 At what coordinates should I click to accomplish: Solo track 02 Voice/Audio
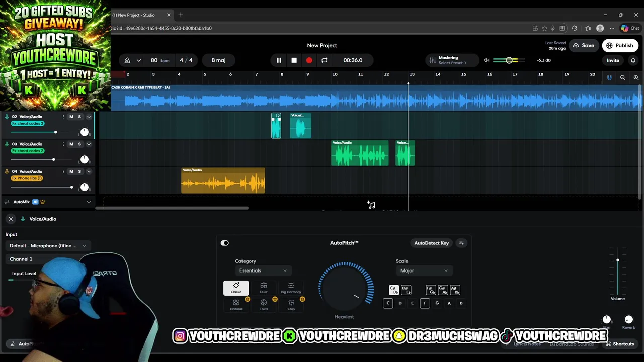click(79, 117)
